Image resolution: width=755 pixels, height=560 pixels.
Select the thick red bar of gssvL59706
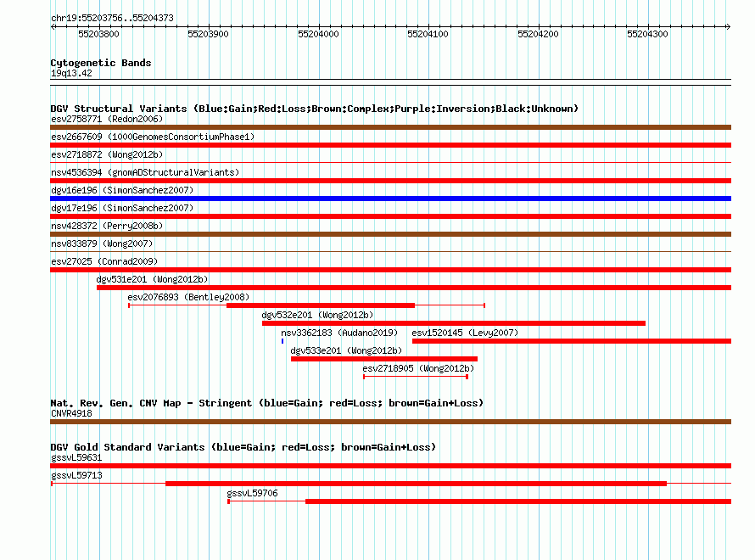click(x=518, y=501)
